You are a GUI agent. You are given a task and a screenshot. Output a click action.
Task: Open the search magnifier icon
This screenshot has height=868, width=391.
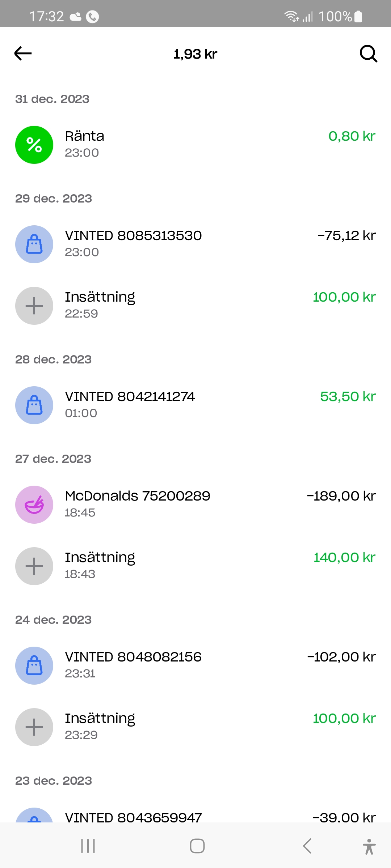[x=368, y=54]
